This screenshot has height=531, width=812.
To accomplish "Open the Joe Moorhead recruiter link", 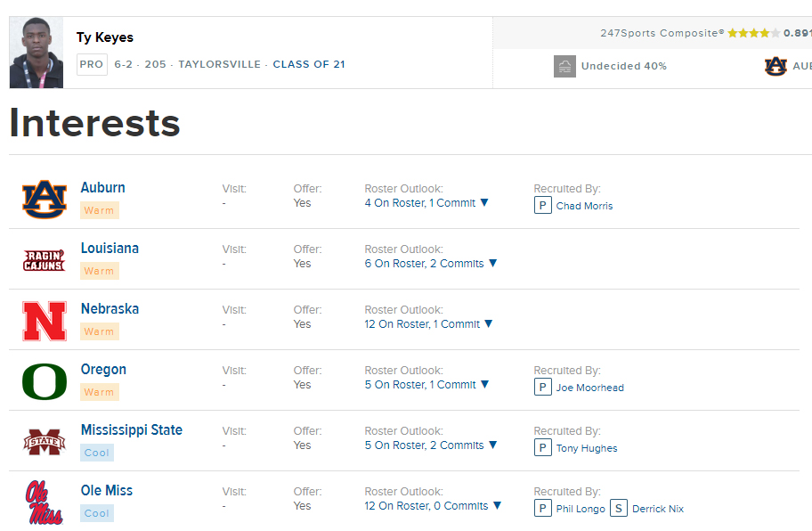I will click(589, 388).
